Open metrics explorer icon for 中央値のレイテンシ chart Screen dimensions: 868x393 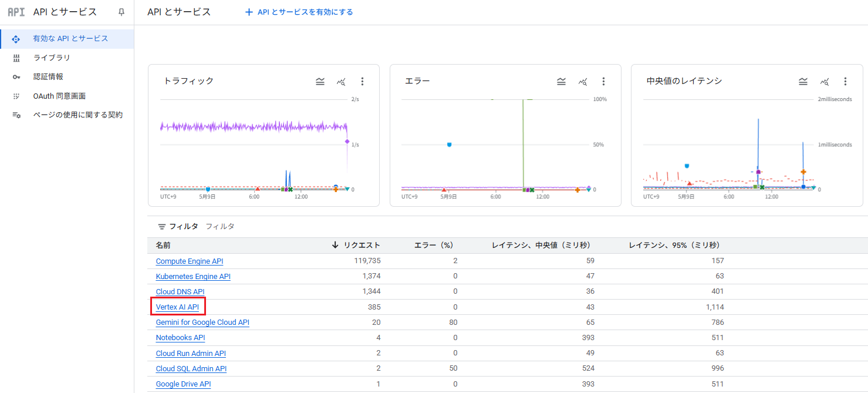click(824, 82)
